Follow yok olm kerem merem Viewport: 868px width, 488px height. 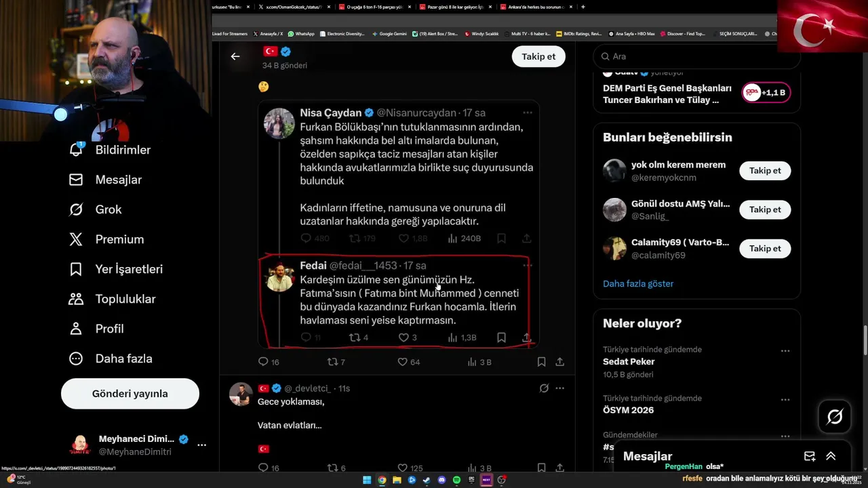click(x=765, y=171)
